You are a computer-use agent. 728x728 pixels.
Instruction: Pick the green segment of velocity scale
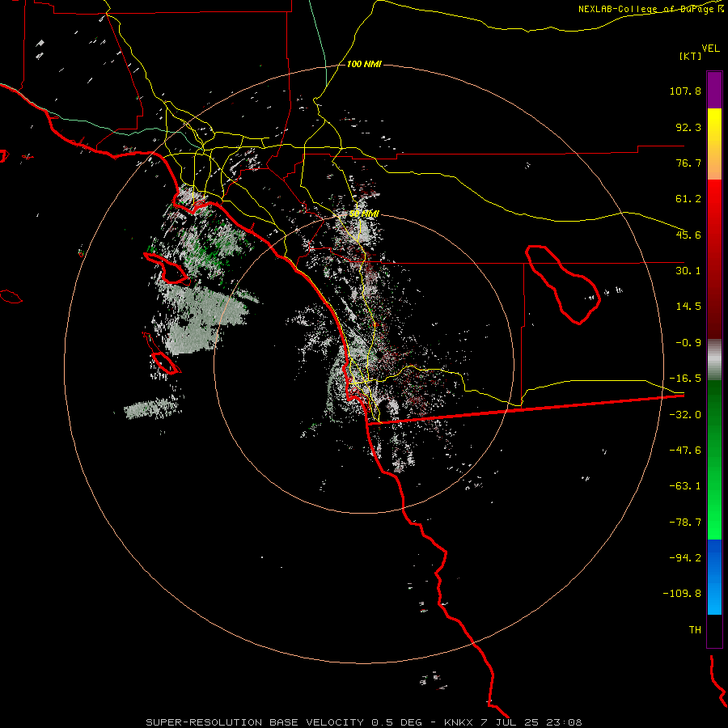[x=714, y=459]
